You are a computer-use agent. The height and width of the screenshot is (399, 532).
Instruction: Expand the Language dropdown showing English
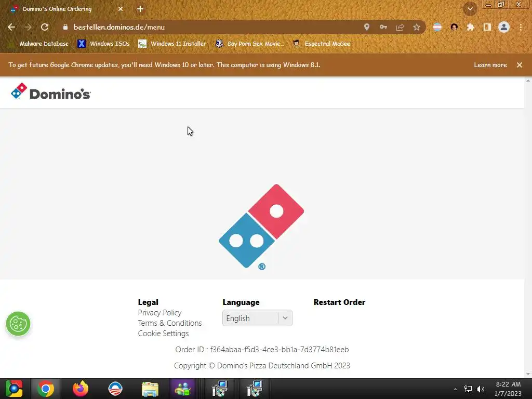(x=257, y=318)
